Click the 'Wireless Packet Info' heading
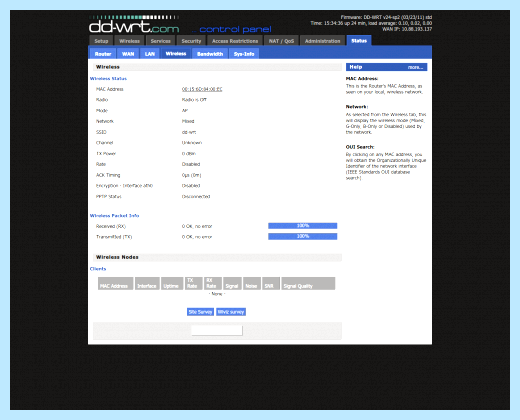 coord(114,216)
